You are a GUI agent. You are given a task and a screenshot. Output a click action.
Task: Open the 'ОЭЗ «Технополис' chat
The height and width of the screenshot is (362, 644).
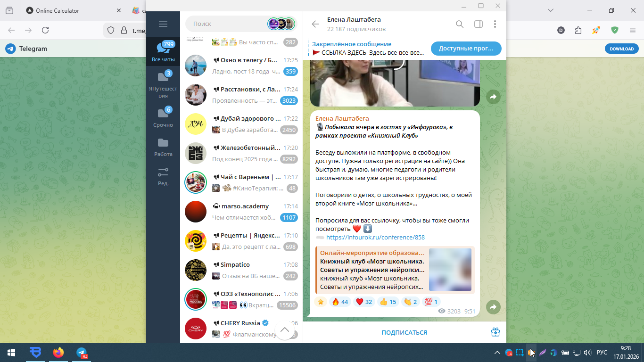tap(241, 299)
